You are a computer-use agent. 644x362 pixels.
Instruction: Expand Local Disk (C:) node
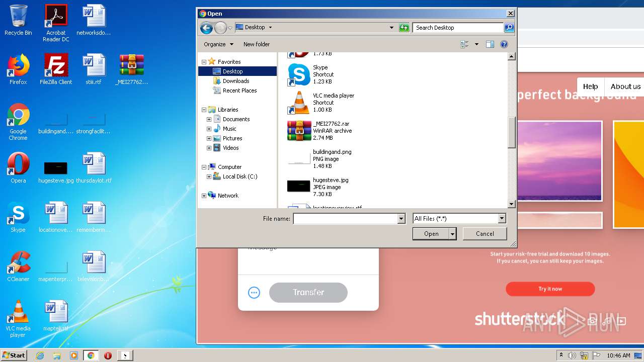point(209,176)
